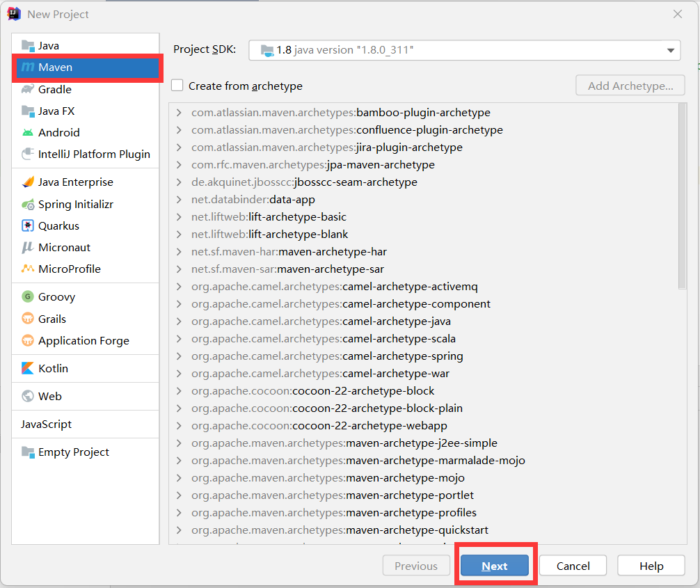Click the archetype list vertical scrollbar
Screen dimensions: 700x588
tap(682, 196)
